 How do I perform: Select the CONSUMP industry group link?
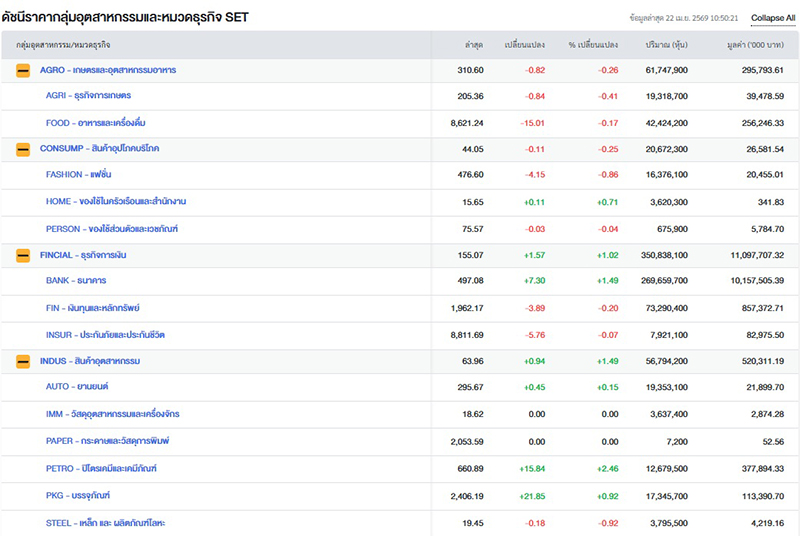[99, 149]
